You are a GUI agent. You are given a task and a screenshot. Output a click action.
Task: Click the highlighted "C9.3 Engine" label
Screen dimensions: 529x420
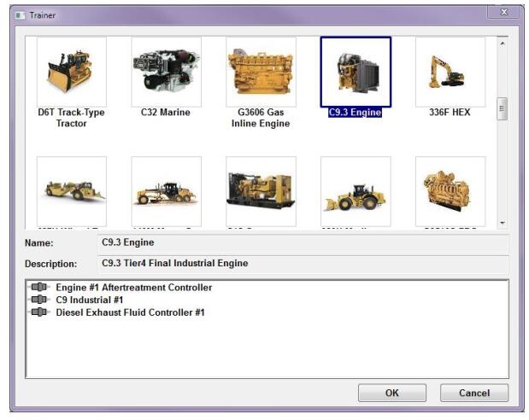click(x=355, y=112)
